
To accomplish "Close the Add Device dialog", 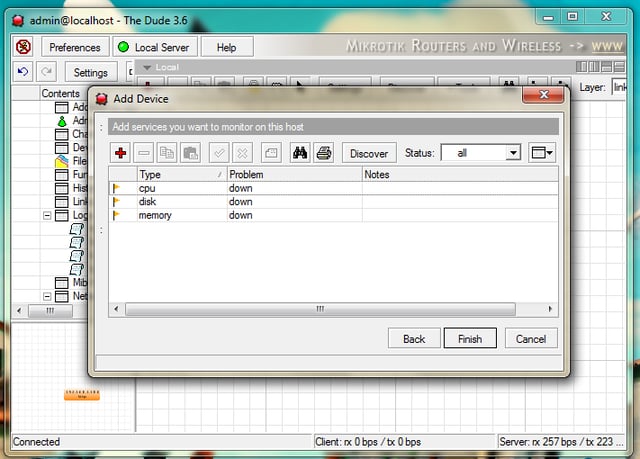I will (543, 95).
